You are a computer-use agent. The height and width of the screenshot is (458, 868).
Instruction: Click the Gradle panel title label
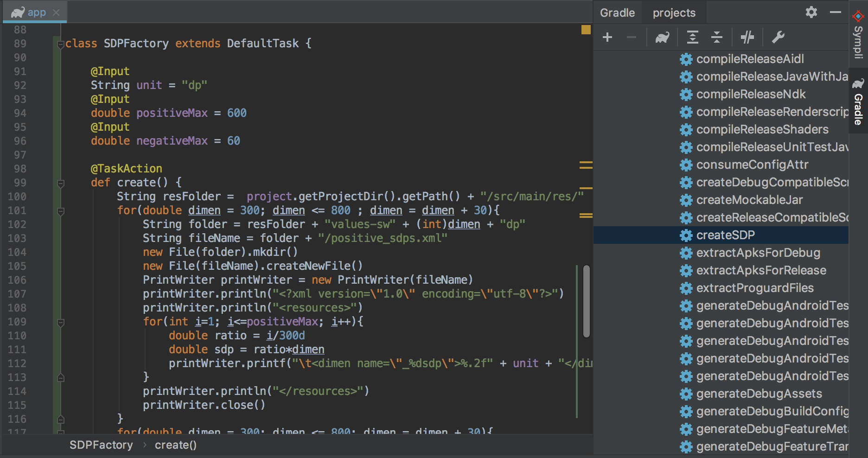[618, 13]
